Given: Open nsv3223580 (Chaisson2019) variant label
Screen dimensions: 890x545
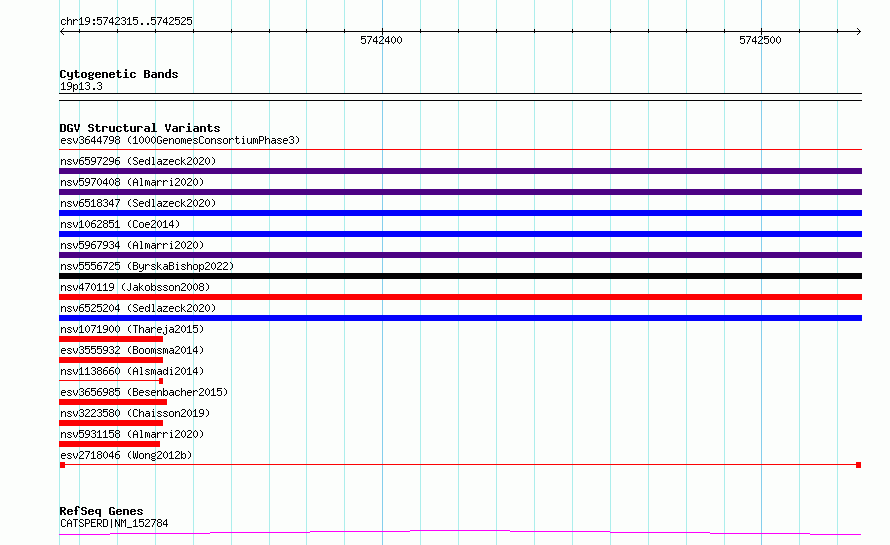Looking at the screenshot, I should click(x=135, y=413).
